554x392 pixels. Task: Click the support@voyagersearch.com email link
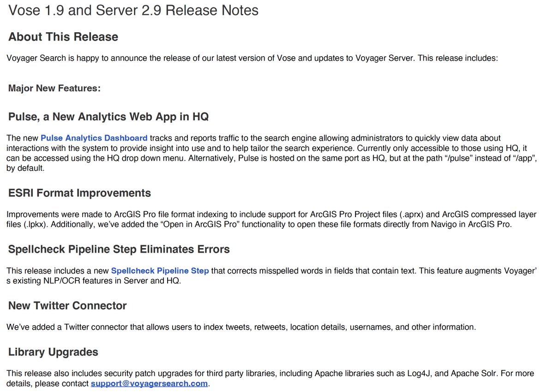coord(149,384)
